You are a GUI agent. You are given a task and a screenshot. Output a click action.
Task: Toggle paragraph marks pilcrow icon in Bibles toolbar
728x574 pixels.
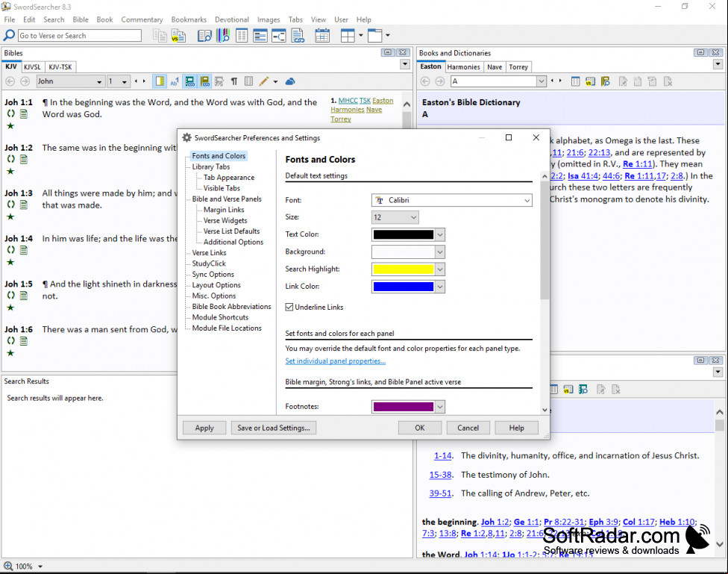tap(234, 81)
